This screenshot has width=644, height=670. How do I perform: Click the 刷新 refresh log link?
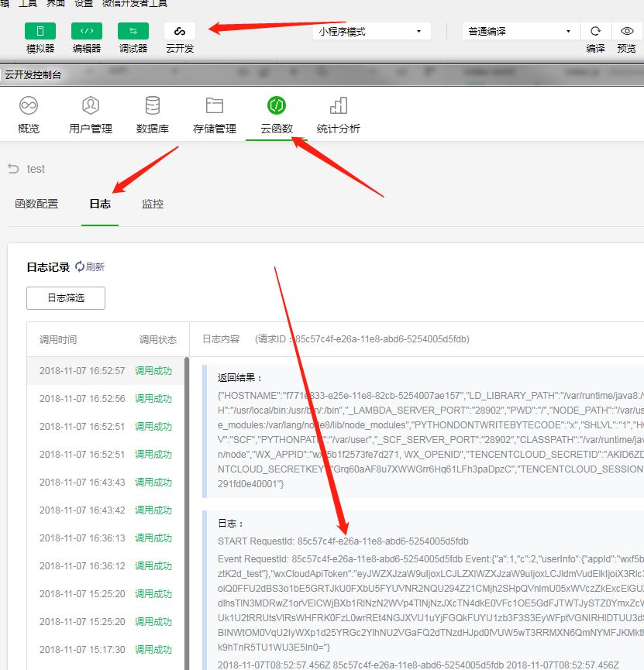(x=90, y=266)
